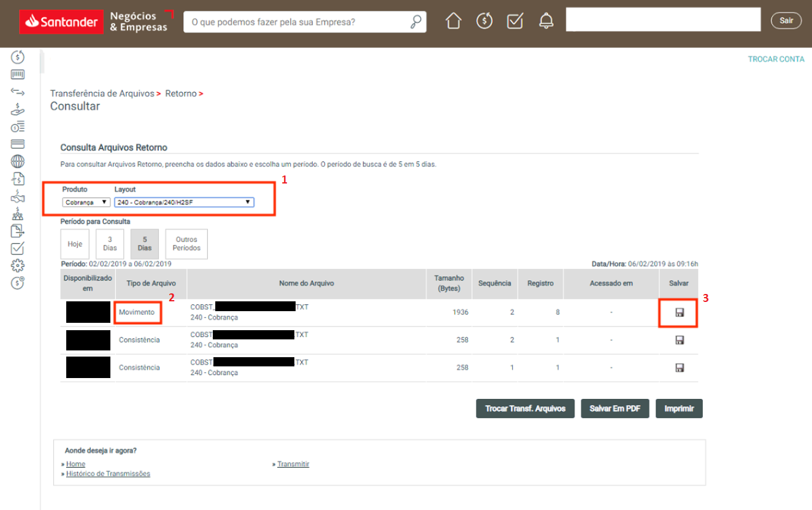Viewport: 812px width, 510px height.
Task: Select the 3 Dias period option
Action: click(110, 244)
